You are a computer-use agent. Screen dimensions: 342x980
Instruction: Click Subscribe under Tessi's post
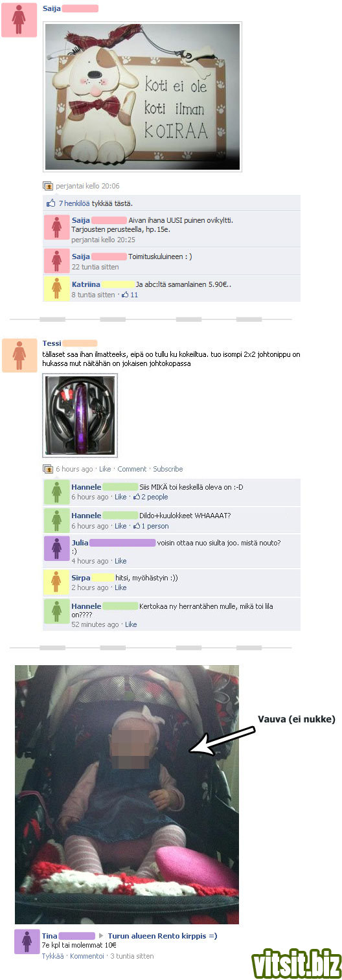(168, 469)
